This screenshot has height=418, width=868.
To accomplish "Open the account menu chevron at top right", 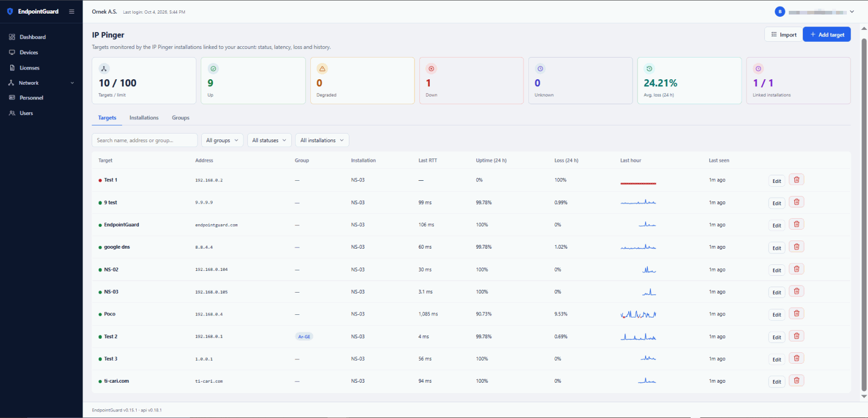I will pos(852,11).
